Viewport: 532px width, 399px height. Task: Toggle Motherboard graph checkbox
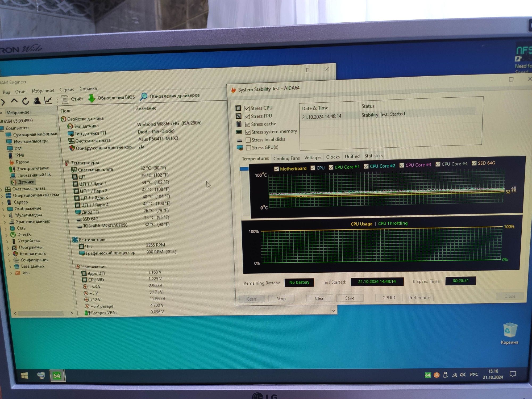276,169
